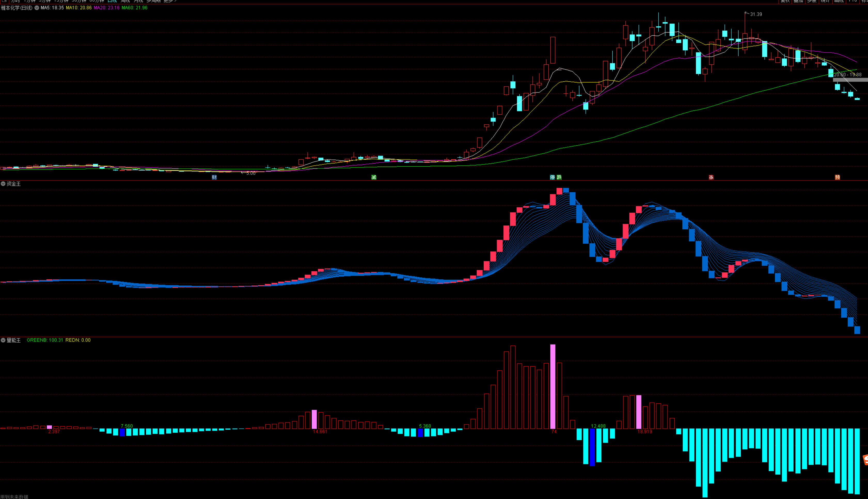Click the 财 event marker icon
This screenshot has width=868, height=499.
(214, 177)
